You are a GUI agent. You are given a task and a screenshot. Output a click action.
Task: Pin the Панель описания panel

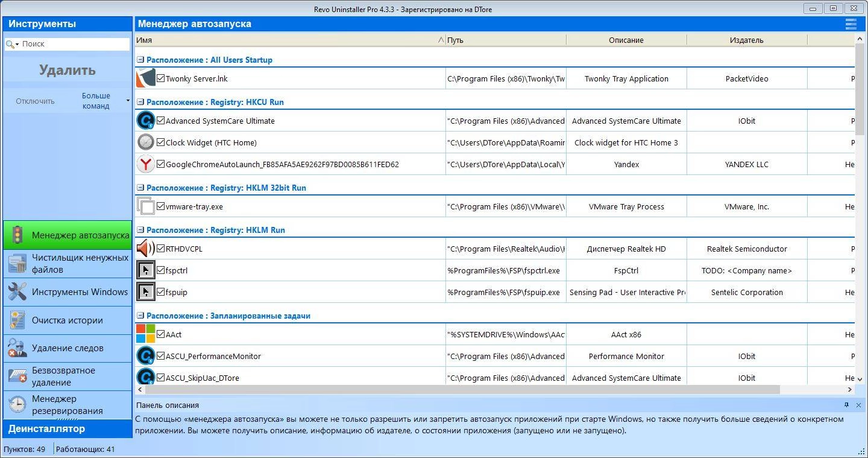[x=846, y=405]
